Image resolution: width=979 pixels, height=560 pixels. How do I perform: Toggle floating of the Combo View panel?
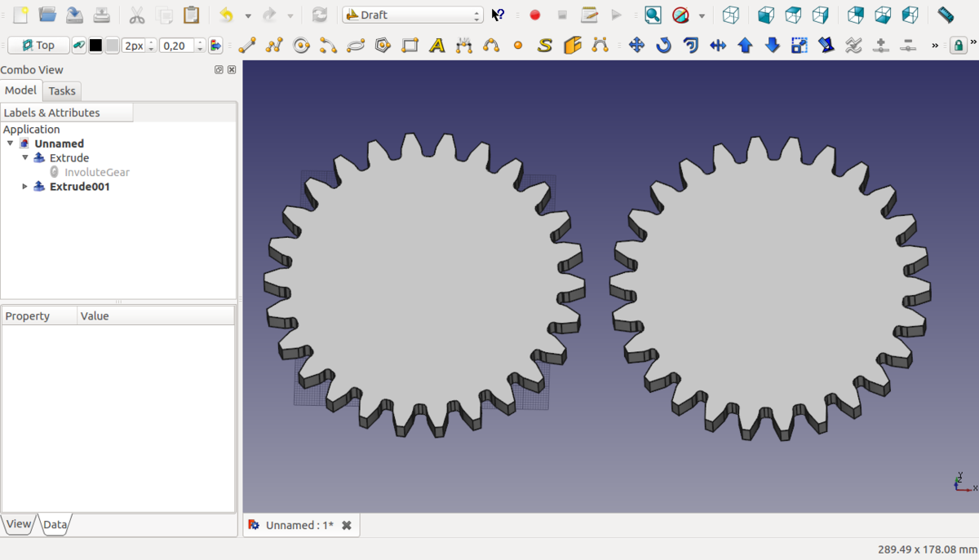tap(219, 70)
